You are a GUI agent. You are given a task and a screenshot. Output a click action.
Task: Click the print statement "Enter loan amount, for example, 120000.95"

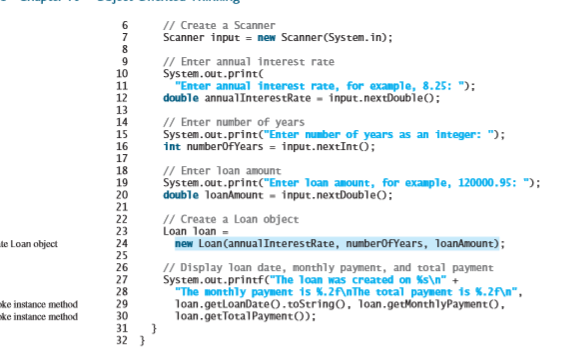(351, 183)
